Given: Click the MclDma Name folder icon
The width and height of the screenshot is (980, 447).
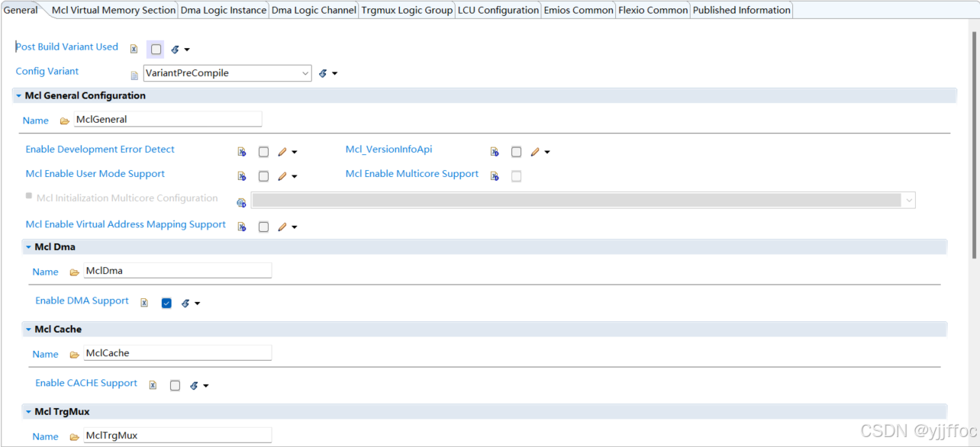Looking at the screenshot, I should (75, 272).
